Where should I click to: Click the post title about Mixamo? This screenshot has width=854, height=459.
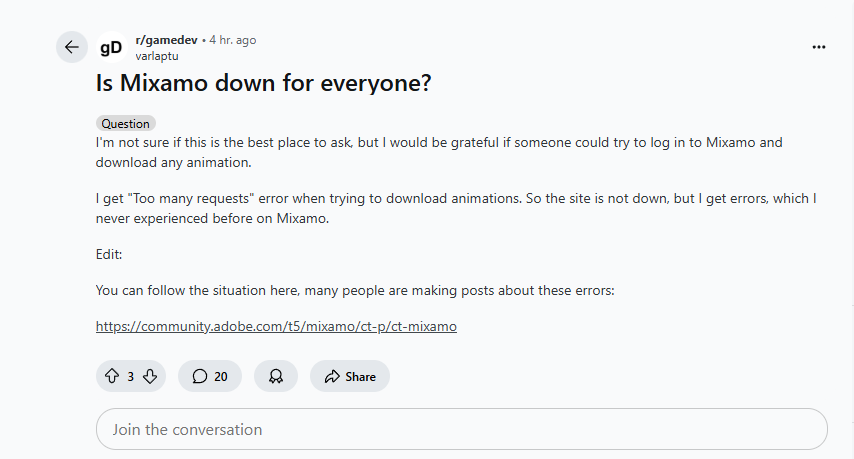tap(263, 84)
